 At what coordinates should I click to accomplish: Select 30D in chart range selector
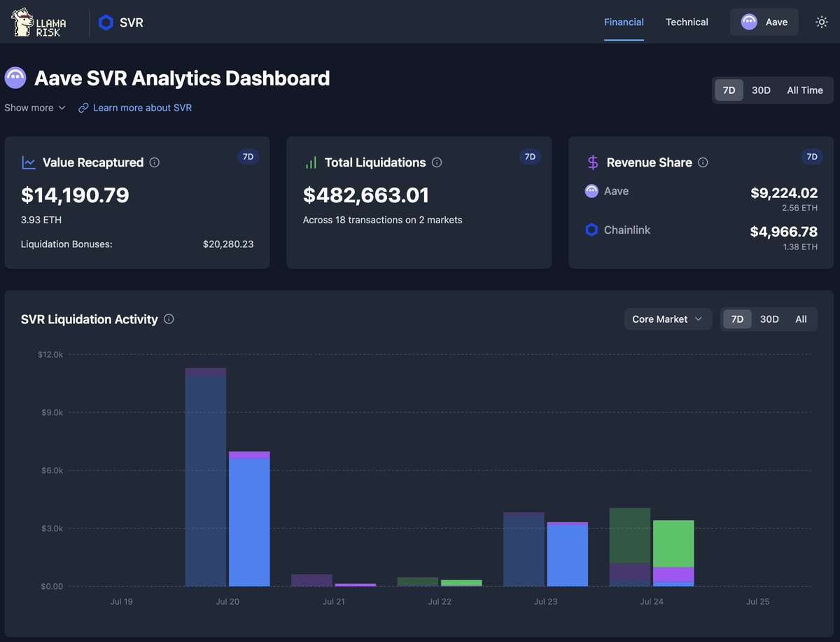click(x=769, y=319)
